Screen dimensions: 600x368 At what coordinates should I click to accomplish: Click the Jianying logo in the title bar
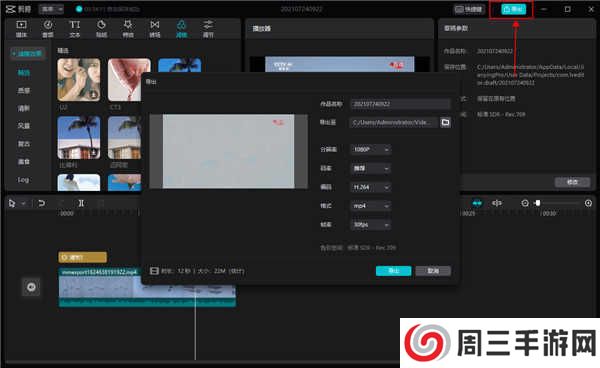18,9
